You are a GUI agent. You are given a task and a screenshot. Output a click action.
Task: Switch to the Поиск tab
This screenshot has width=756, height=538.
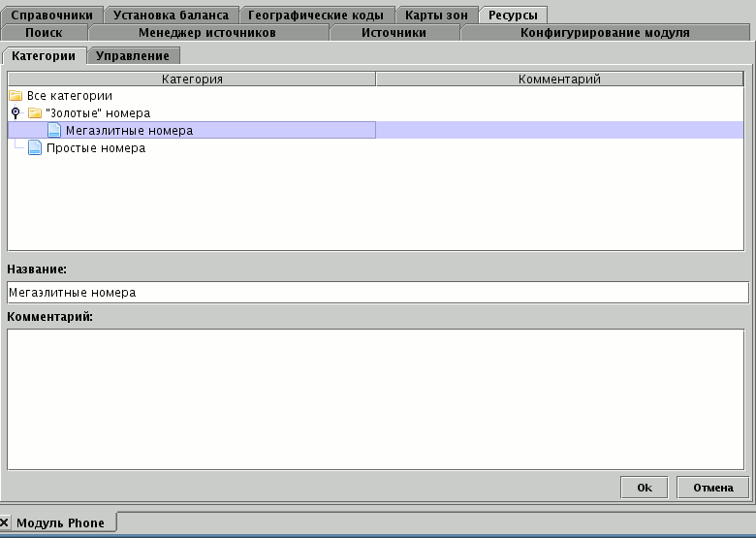click(x=44, y=33)
